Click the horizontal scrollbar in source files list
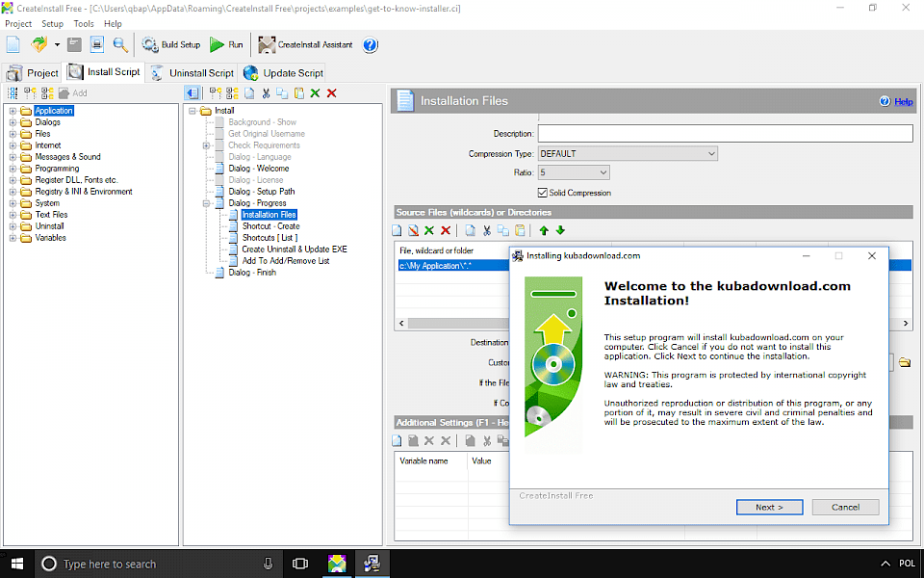The height and width of the screenshot is (578, 924). click(458, 324)
